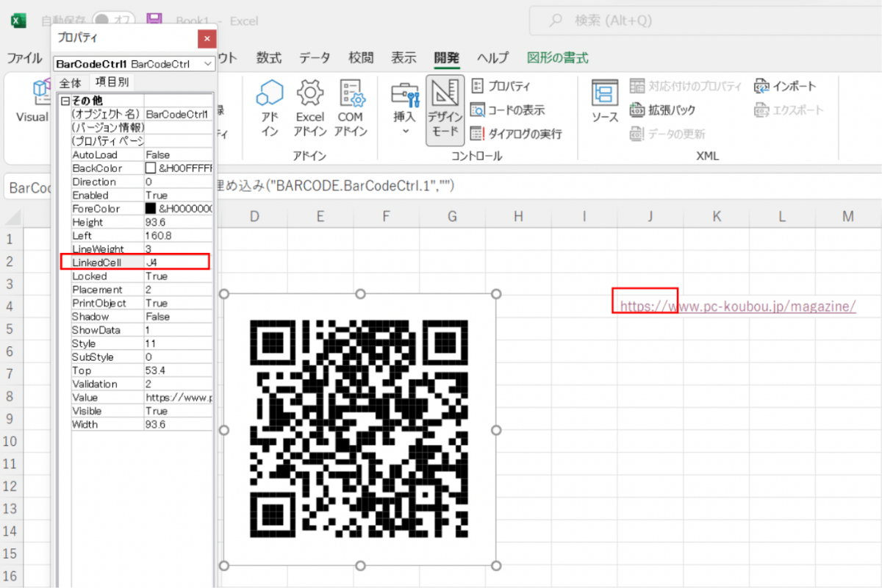Click コードの表示 view code
Screen dimensions: 882x588
(507, 110)
